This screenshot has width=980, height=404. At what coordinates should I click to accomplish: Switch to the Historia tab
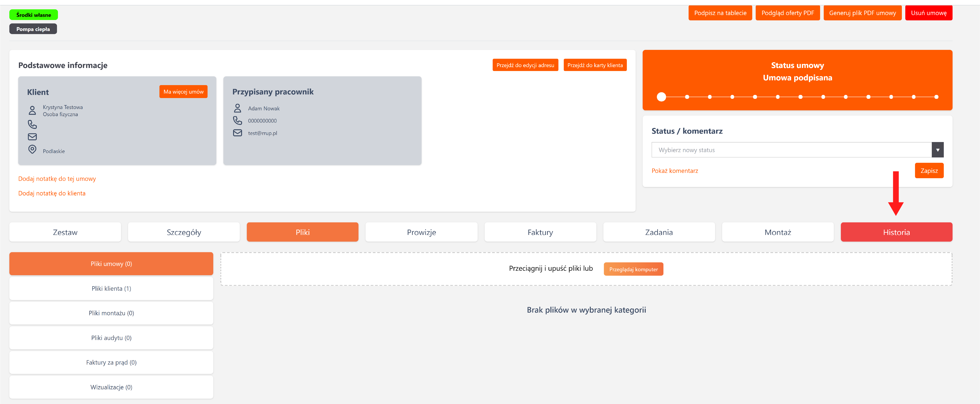(896, 232)
